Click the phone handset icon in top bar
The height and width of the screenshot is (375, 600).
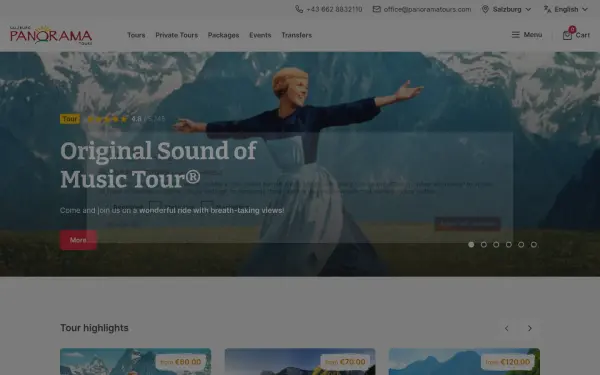299,9
